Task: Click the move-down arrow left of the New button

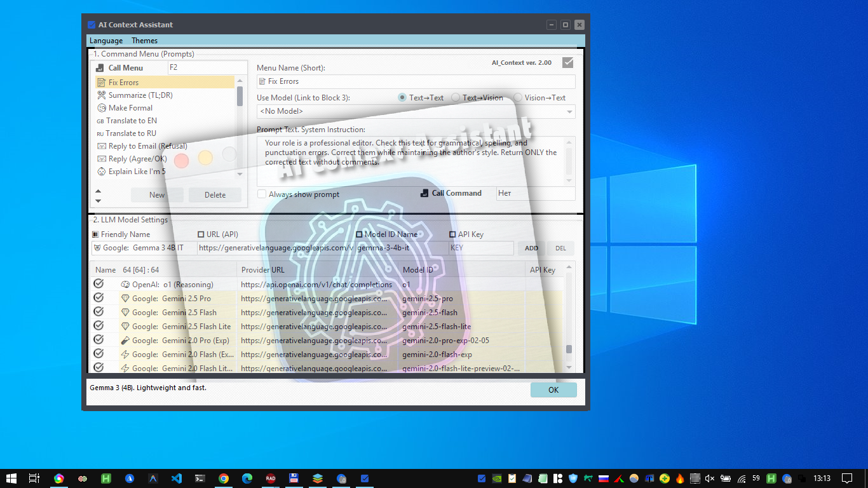Action: (98, 201)
